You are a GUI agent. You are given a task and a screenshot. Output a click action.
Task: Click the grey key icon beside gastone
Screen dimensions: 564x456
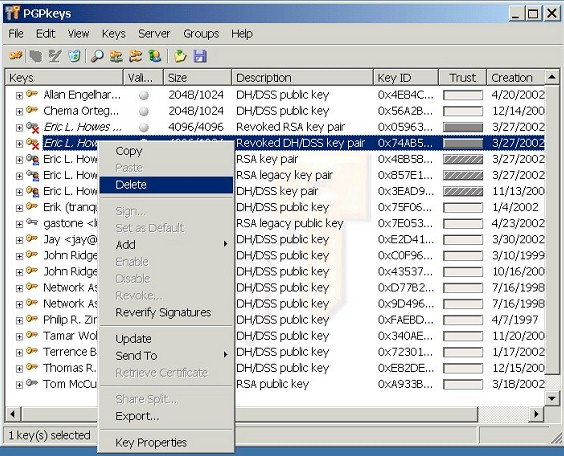(x=32, y=223)
